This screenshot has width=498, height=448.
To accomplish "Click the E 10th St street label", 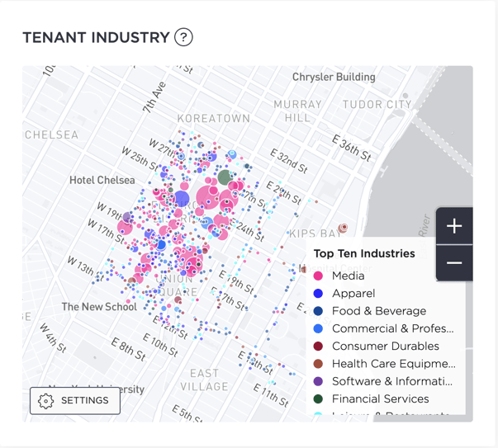I will (x=160, y=345).
